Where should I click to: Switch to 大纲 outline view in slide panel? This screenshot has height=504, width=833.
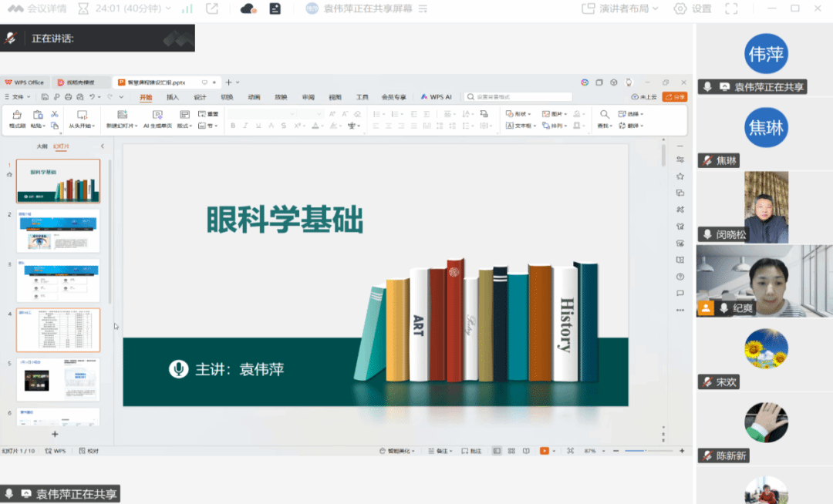tap(42, 146)
